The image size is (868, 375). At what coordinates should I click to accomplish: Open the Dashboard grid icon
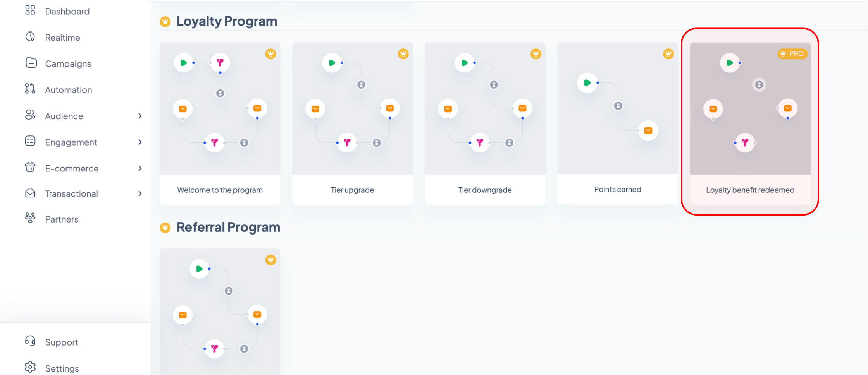(30, 10)
